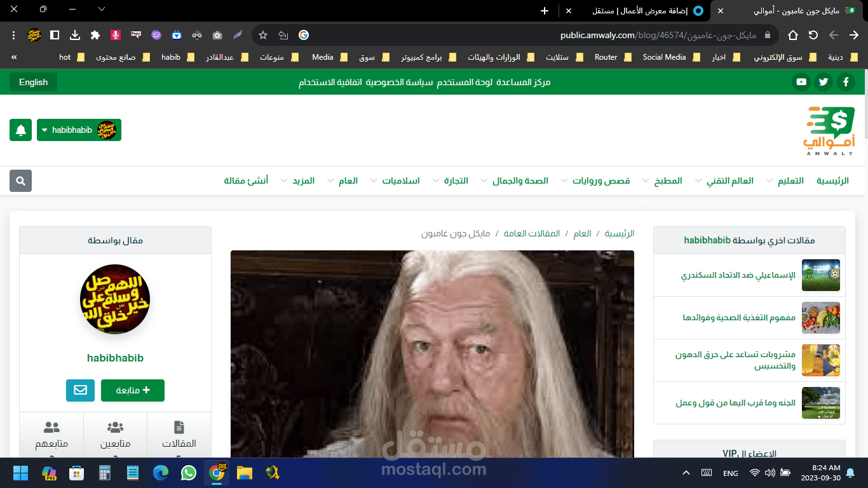The image size is (868, 488).
Task: Show hidden system tray icons chevron
Action: (686, 473)
